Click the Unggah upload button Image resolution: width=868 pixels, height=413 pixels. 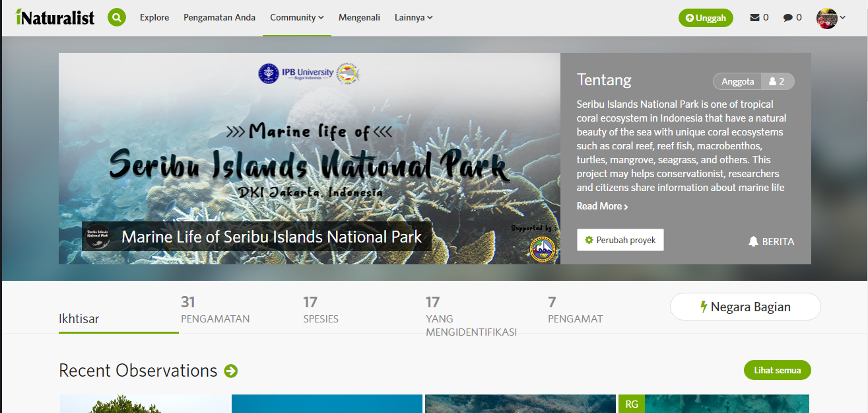tap(706, 18)
